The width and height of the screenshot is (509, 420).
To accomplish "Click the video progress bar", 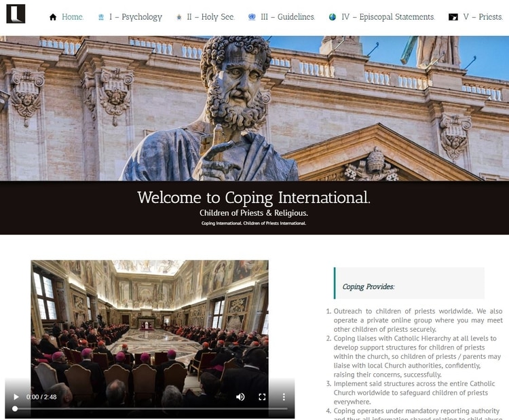I will click(150, 408).
